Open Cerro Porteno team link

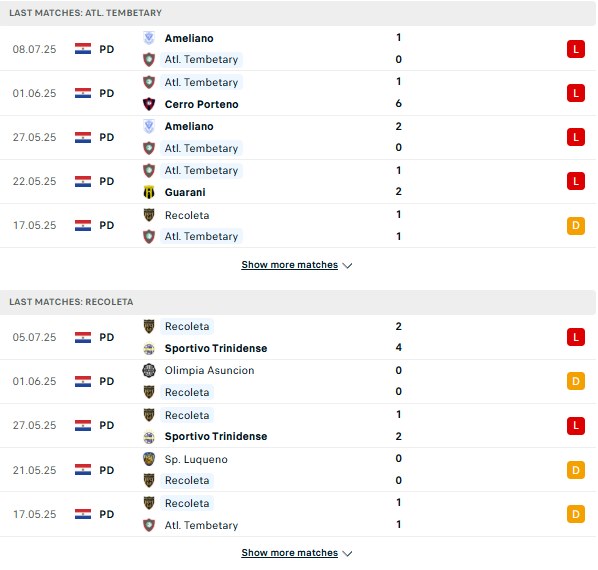201,104
